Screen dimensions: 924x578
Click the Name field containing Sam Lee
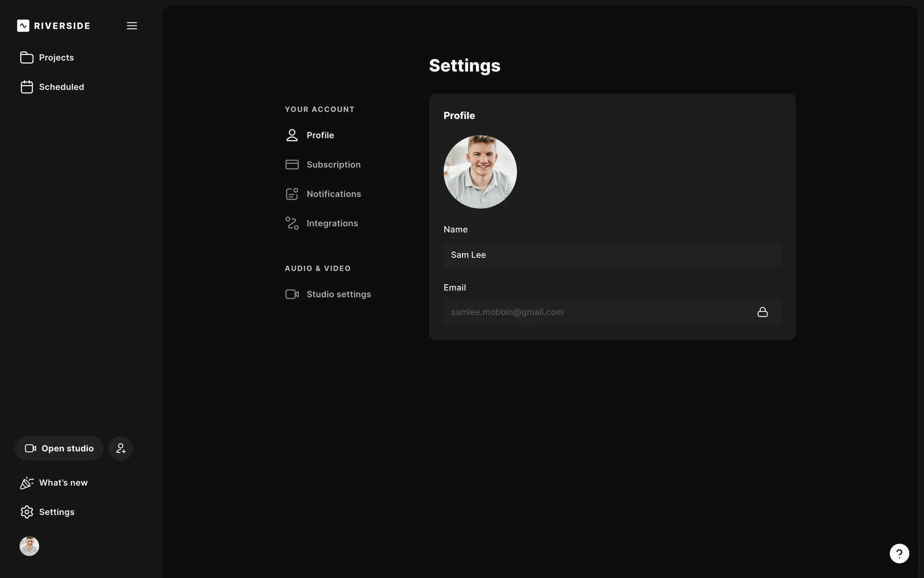point(612,255)
